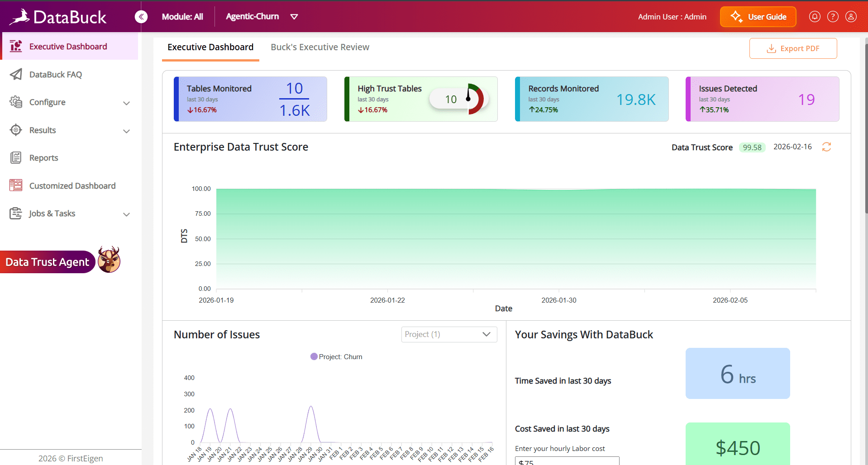Open DataBuck FAQ paper plane icon
868x465 pixels.
pyautogui.click(x=16, y=74)
